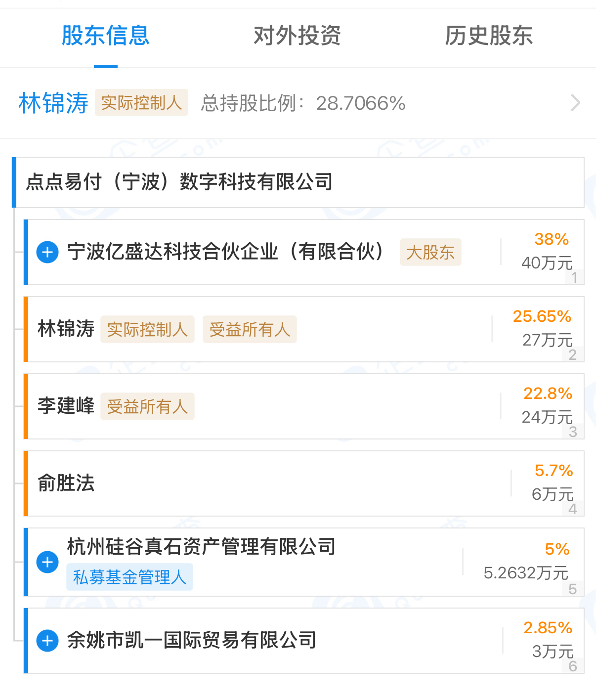The height and width of the screenshot is (700, 596).
Task: Open the right chevron arrow beside 总持股比例
Action: (x=575, y=103)
